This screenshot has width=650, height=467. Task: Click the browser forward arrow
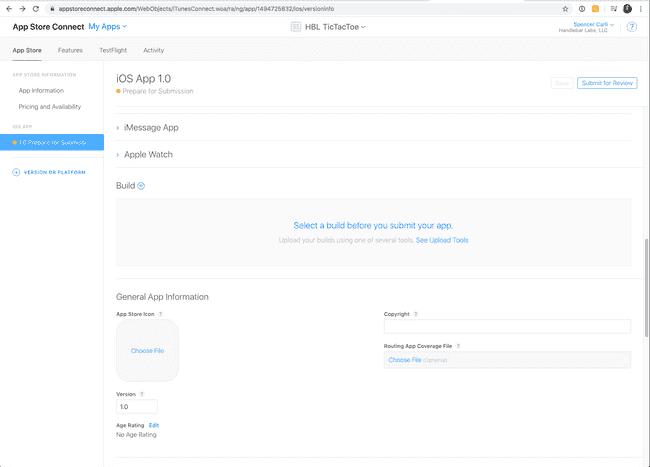22,9
